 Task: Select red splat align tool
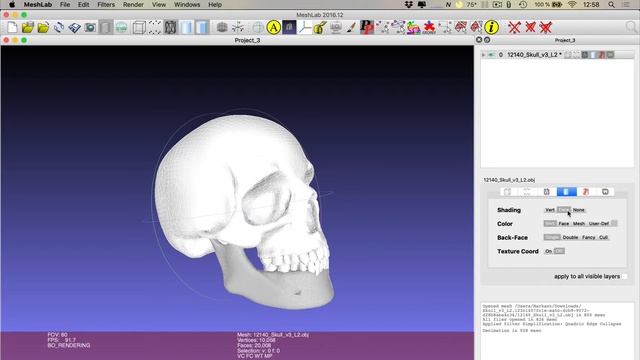pos(429,27)
